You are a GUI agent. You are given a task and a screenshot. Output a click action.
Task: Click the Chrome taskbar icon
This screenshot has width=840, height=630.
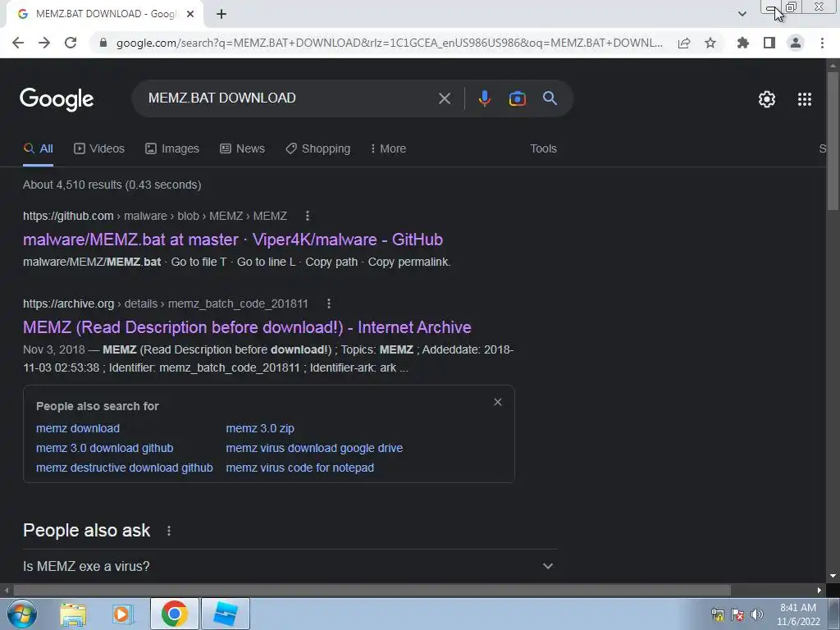[175, 614]
